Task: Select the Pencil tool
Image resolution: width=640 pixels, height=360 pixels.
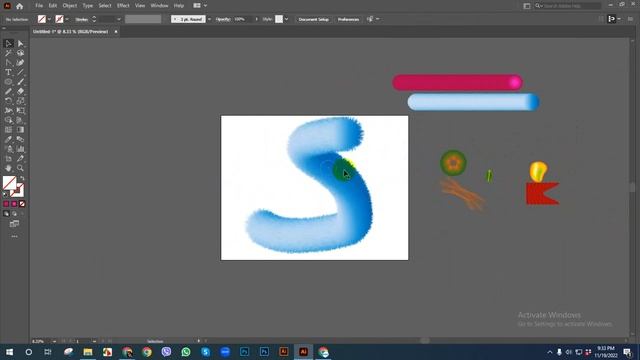Action: click(x=9, y=91)
